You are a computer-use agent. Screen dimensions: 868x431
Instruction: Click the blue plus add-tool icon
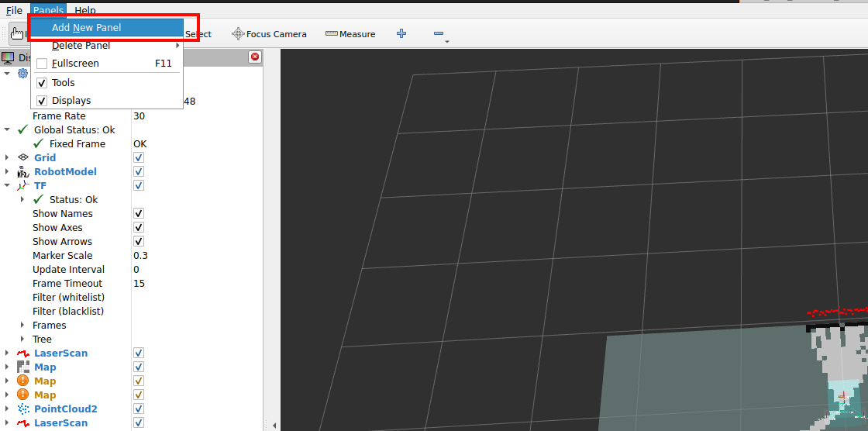401,33
